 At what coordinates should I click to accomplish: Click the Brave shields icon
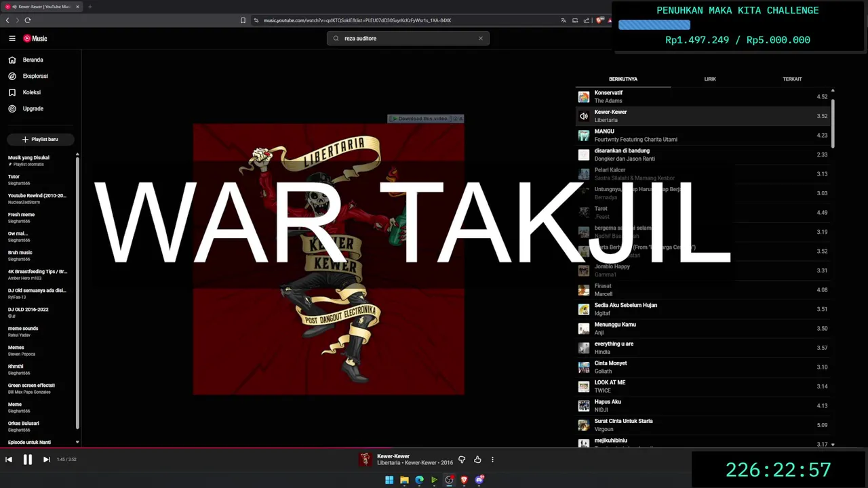599,20
